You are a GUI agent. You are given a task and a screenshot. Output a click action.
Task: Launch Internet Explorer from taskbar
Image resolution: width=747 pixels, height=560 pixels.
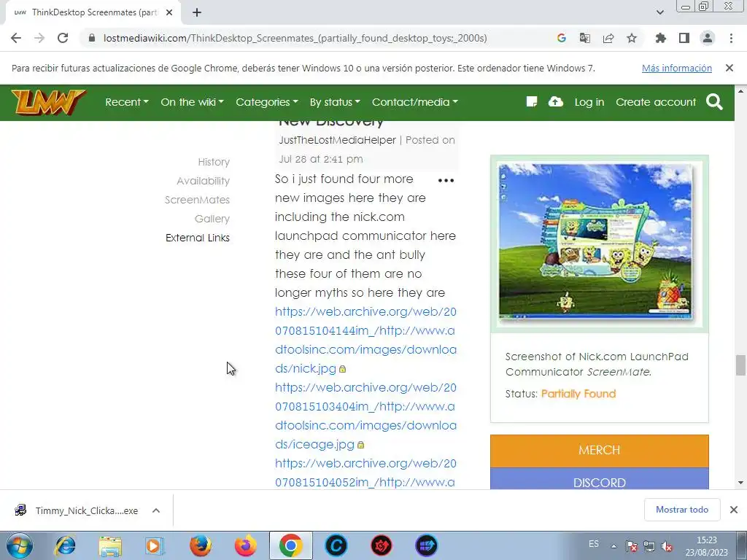point(65,545)
